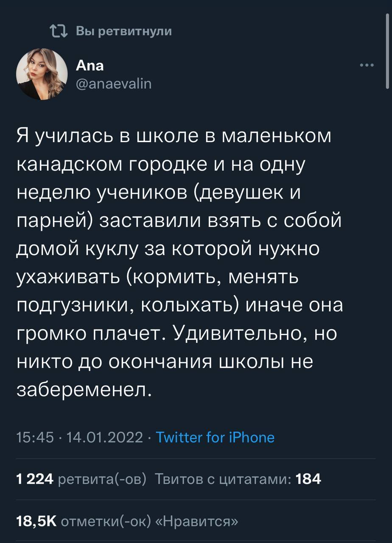Open the "ретвита(-ов)" retweets list
The height and width of the screenshot is (543, 392).
coord(102,479)
